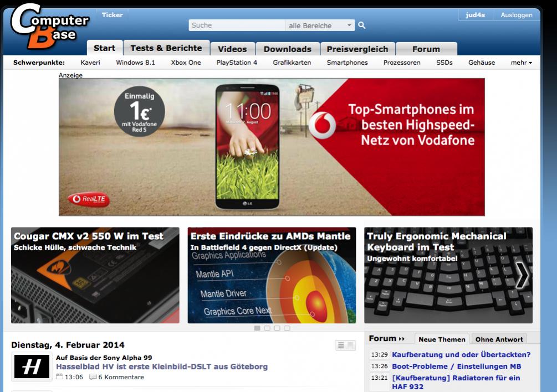Open the Downloads tab
Viewport: 557px width, 392px height.
pyautogui.click(x=288, y=49)
